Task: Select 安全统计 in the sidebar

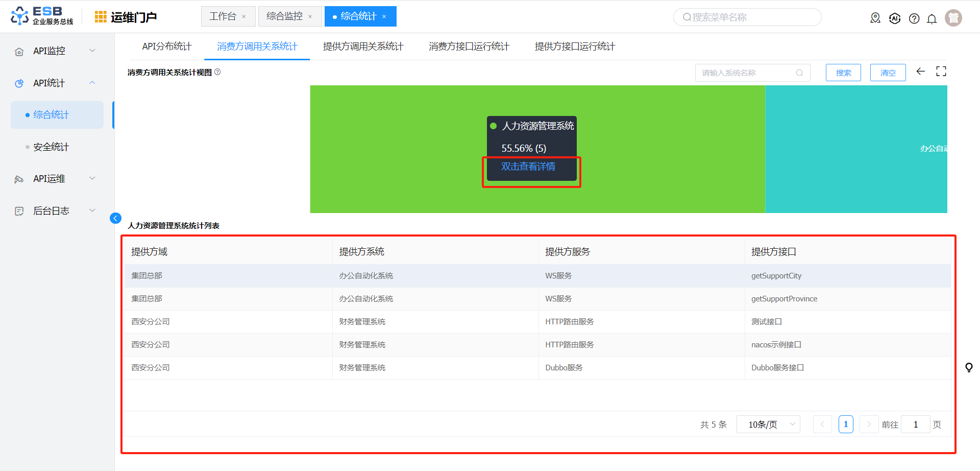Action: [x=51, y=147]
